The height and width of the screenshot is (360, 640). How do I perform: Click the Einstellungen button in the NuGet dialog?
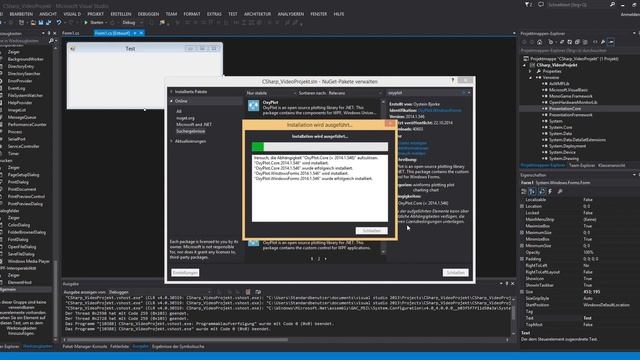pos(185,272)
